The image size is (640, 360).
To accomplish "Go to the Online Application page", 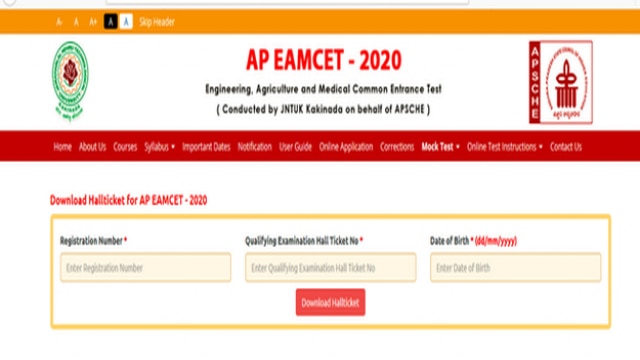I will point(346,147).
